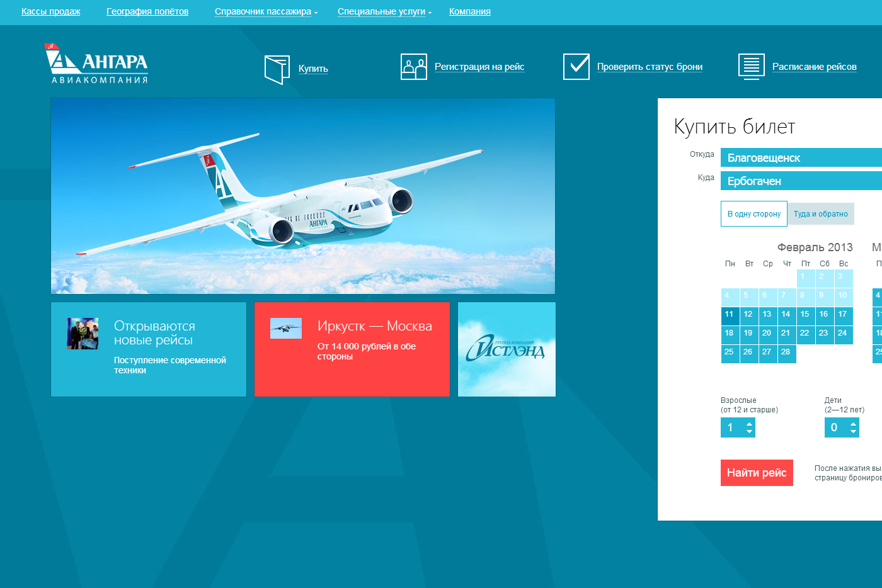Screen dimensions: 882x588
Task: Click the checkmark icon for booking status
Action: (x=576, y=67)
